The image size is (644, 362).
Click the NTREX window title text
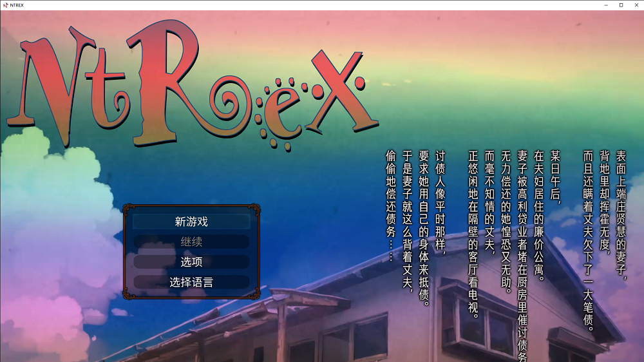coord(17,5)
